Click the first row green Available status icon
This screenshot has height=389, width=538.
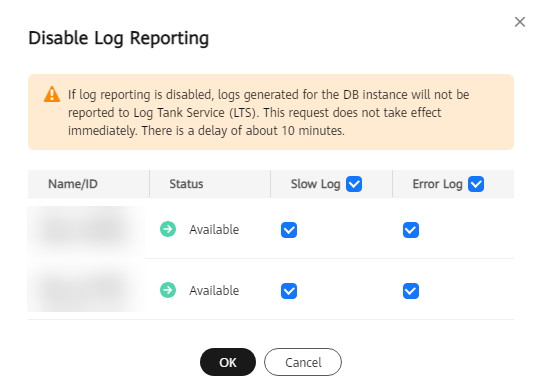click(x=168, y=229)
